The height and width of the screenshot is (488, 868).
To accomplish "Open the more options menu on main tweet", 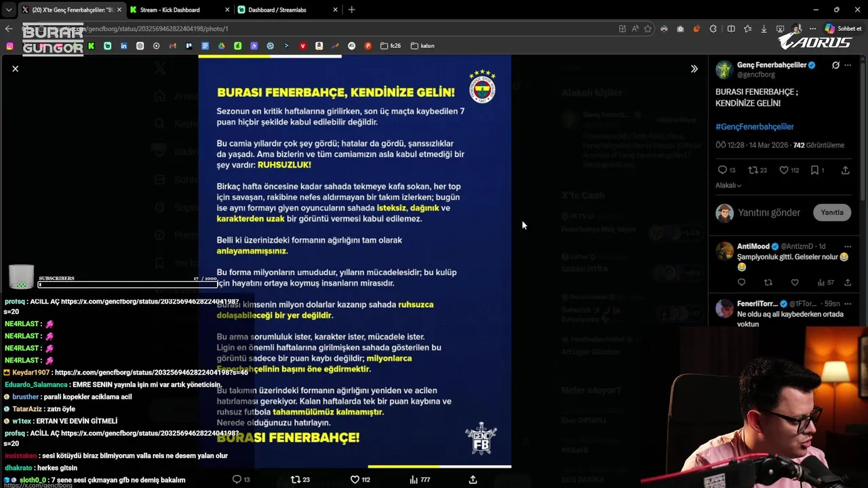I will pyautogui.click(x=848, y=65).
